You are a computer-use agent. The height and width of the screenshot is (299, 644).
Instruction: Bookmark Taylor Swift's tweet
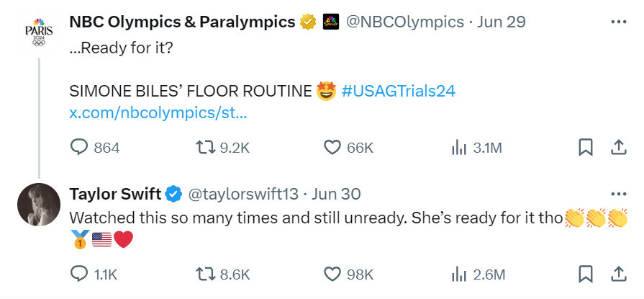(x=585, y=275)
